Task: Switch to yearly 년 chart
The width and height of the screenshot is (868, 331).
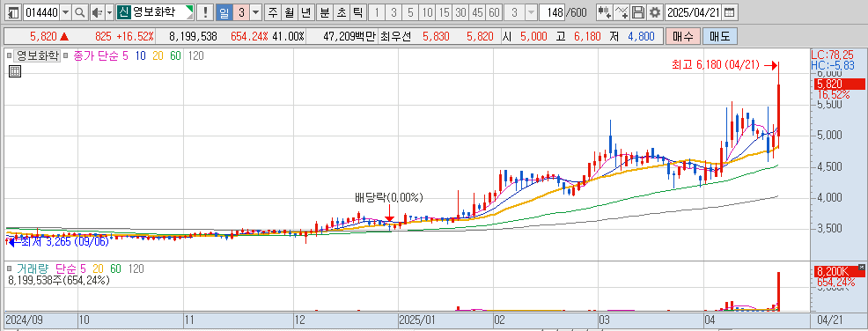Action: tap(306, 12)
